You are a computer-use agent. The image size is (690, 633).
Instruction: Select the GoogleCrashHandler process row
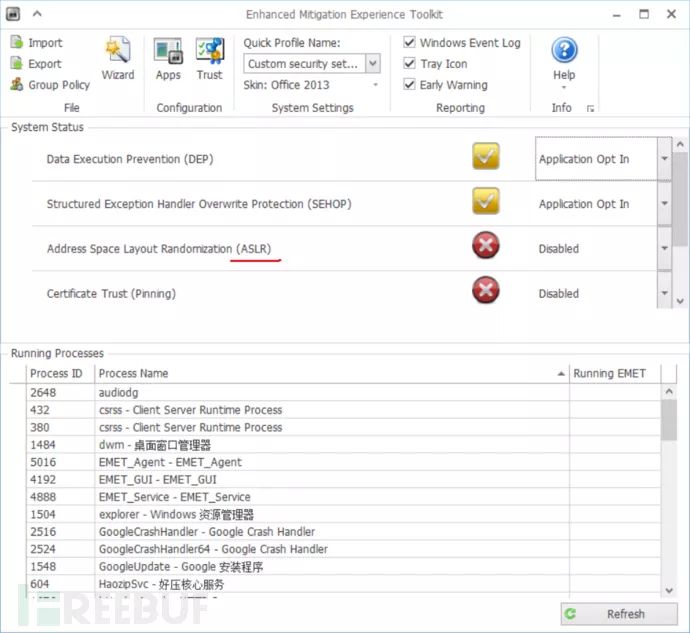click(343, 531)
